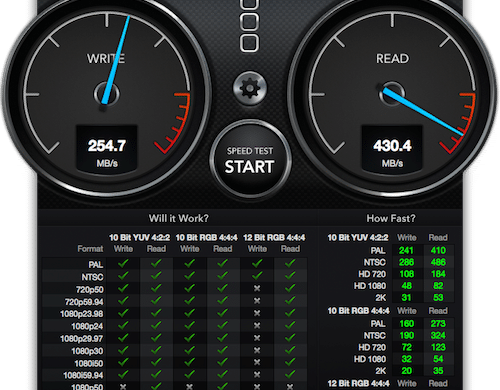Click the 720p50 X mark under 12 Bit RGB Write
The image size is (500, 390).
click(257, 288)
